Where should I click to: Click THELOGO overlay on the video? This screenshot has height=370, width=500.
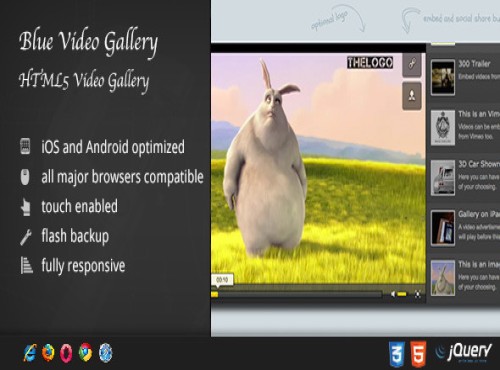coord(370,63)
